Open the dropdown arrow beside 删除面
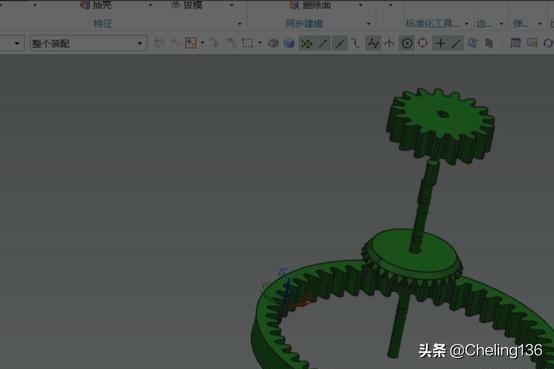 [x=361, y=5]
